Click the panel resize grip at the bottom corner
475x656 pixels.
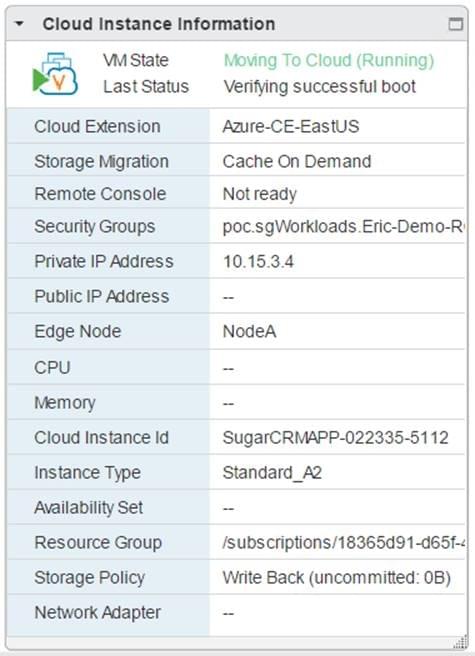click(x=461, y=641)
